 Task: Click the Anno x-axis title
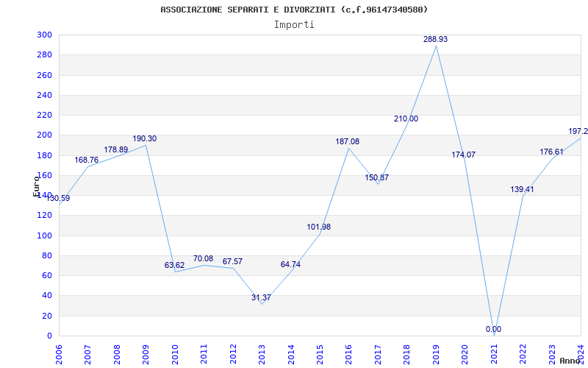point(570,361)
